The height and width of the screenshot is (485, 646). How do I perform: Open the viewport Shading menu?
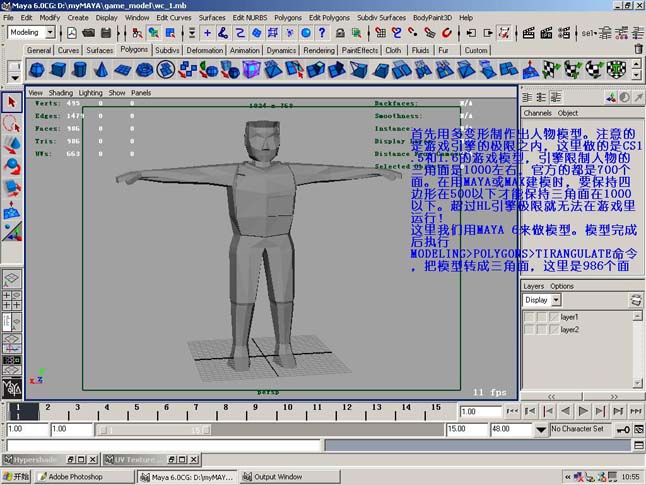(x=61, y=93)
